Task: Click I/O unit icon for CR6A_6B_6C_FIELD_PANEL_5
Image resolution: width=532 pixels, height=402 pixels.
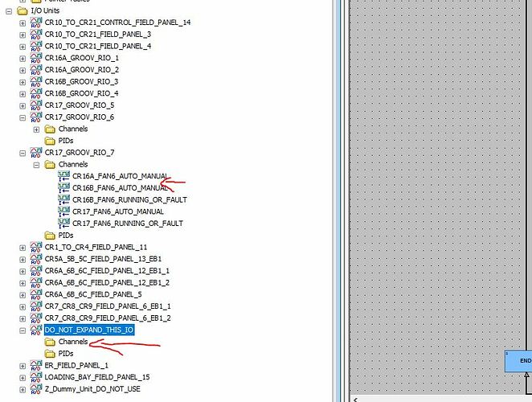Action: point(36,294)
